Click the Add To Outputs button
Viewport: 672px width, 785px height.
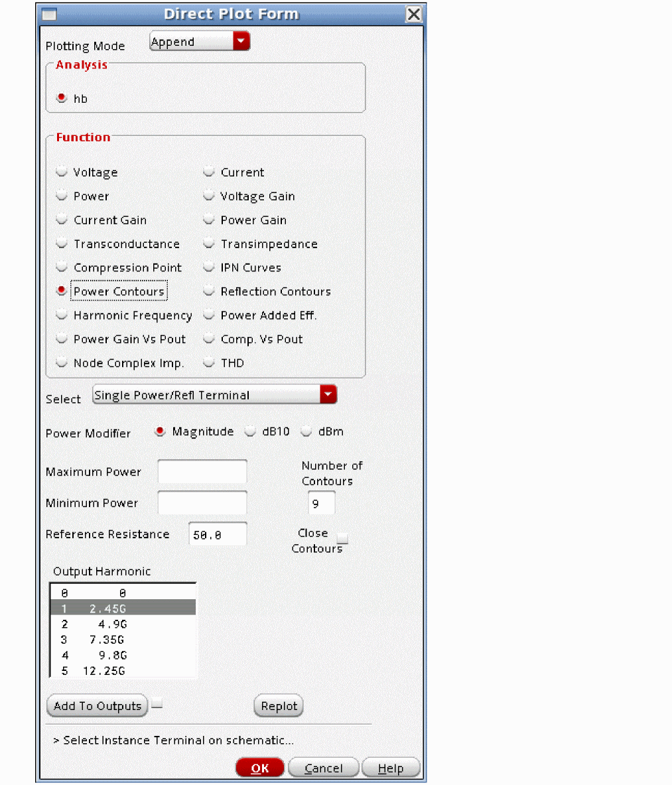pos(98,706)
